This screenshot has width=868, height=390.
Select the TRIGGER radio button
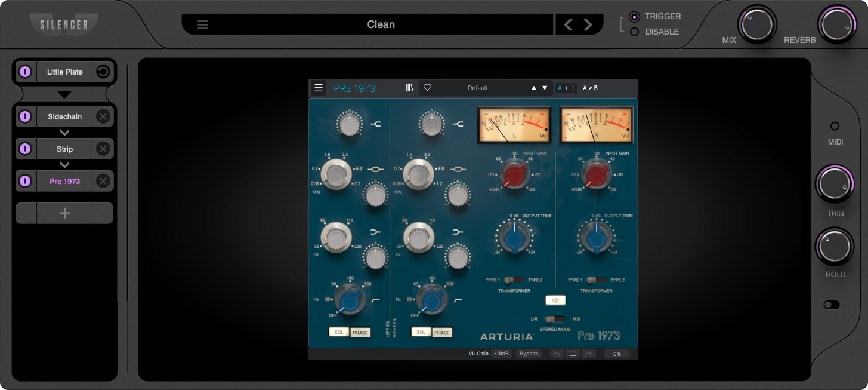pyautogui.click(x=634, y=16)
